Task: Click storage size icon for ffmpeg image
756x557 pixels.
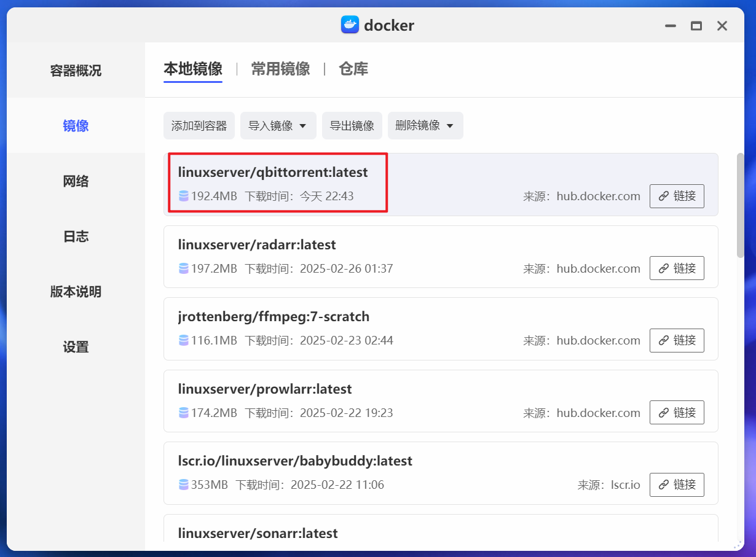Action: pos(183,340)
